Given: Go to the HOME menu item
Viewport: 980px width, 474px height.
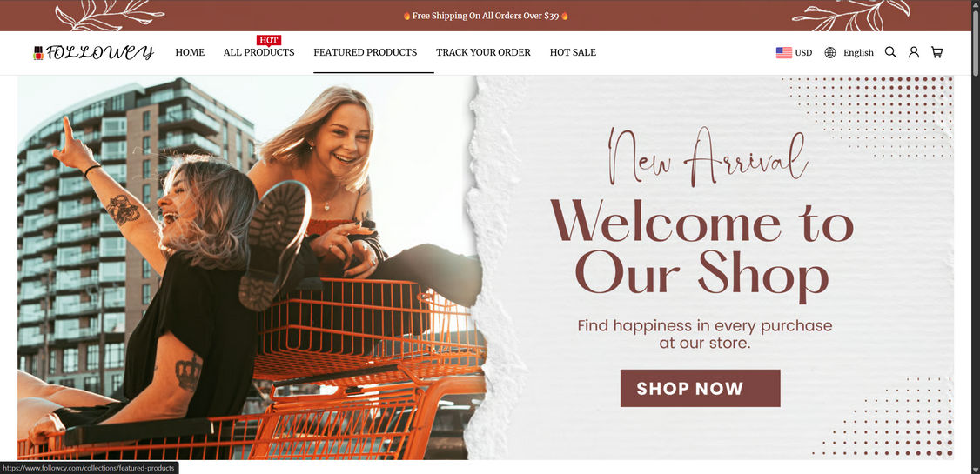Looking at the screenshot, I should click(x=190, y=52).
